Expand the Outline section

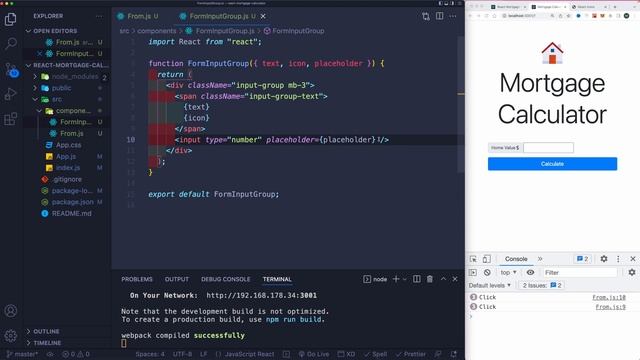coord(43,331)
